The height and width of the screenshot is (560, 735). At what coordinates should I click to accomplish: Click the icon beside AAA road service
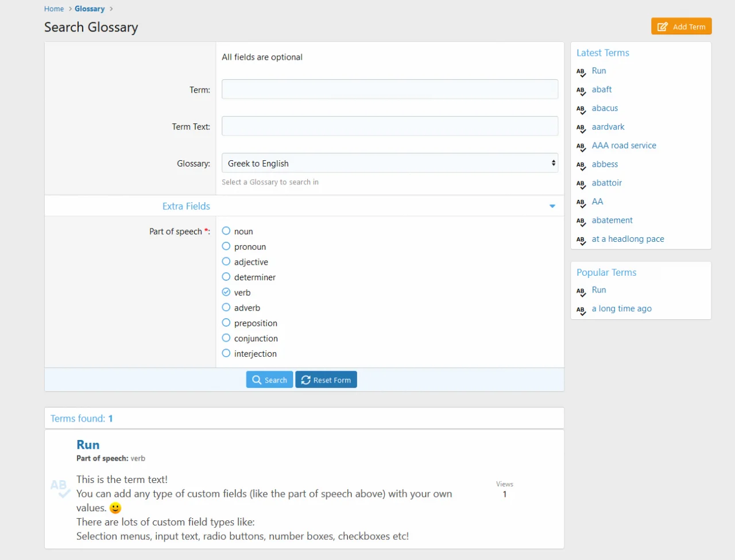point(581,146)
